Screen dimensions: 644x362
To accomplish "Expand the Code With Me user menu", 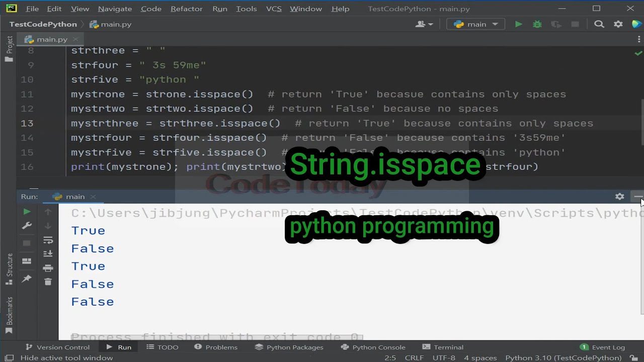I will (424, 24).
